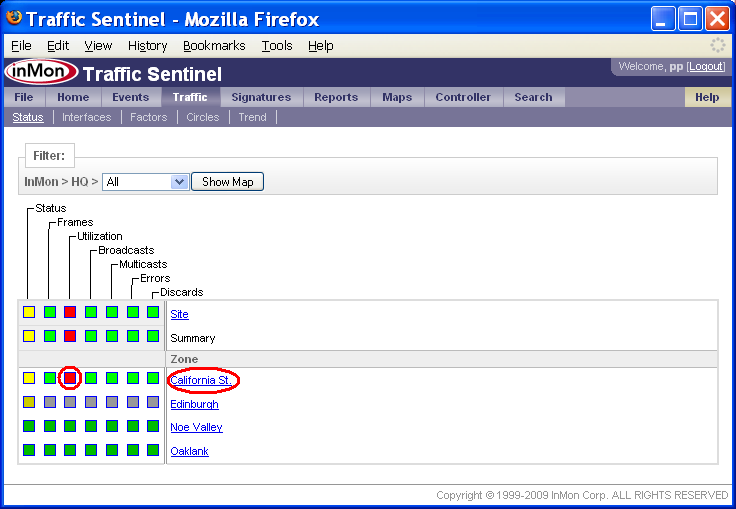Viewport: 736px width, 509px height.
Task: Open the Search tab
Action: [533, 97]
